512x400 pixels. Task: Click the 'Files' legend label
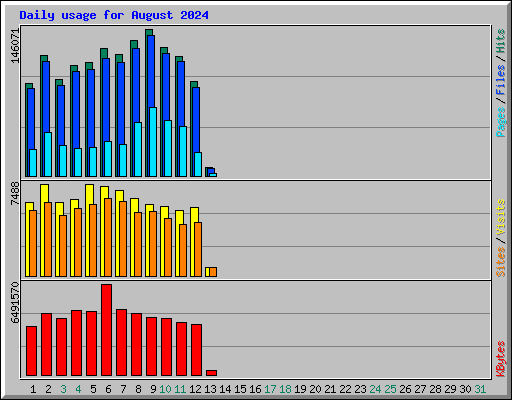click(x=501, y=80)
